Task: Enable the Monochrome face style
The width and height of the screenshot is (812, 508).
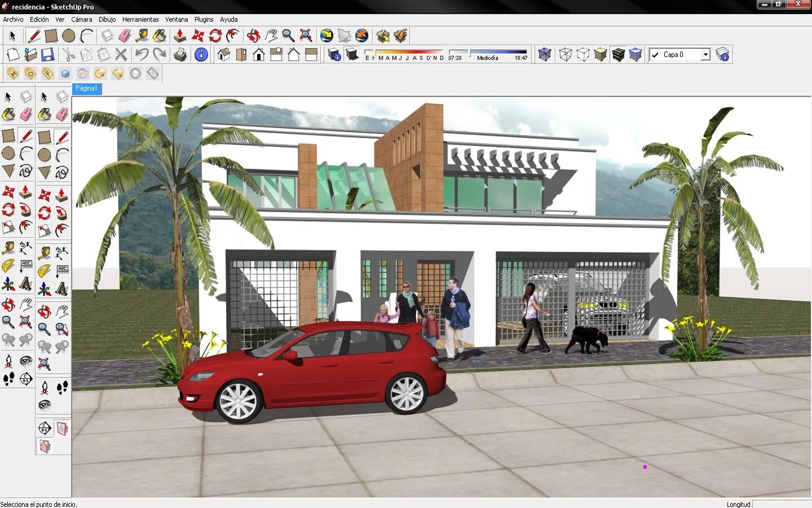Action: [636, 55]
